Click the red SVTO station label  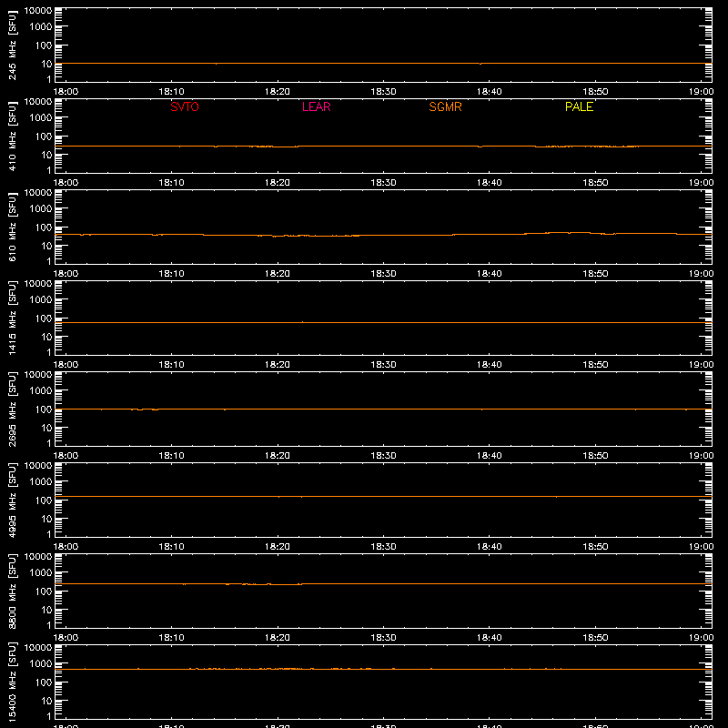pyautogui.click(x=185, y=106)
